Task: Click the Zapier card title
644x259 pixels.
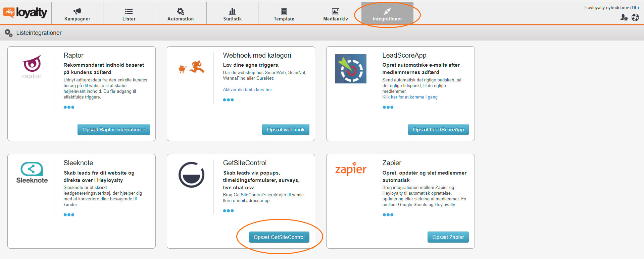Action: [392, 163]
